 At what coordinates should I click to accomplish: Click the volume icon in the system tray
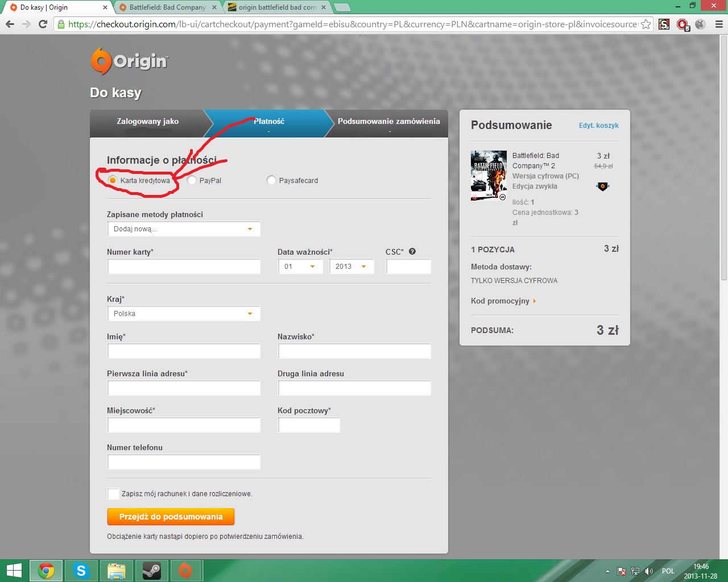(649, 571)
